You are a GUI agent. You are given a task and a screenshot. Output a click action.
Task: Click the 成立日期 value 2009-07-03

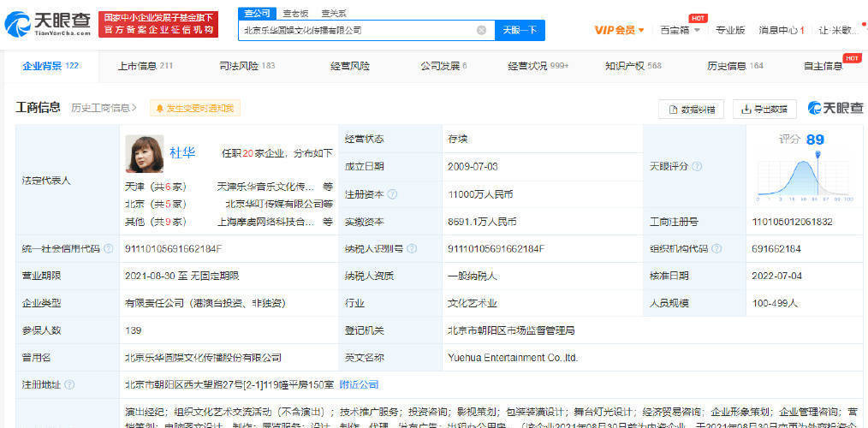click(x=474, y=166)
